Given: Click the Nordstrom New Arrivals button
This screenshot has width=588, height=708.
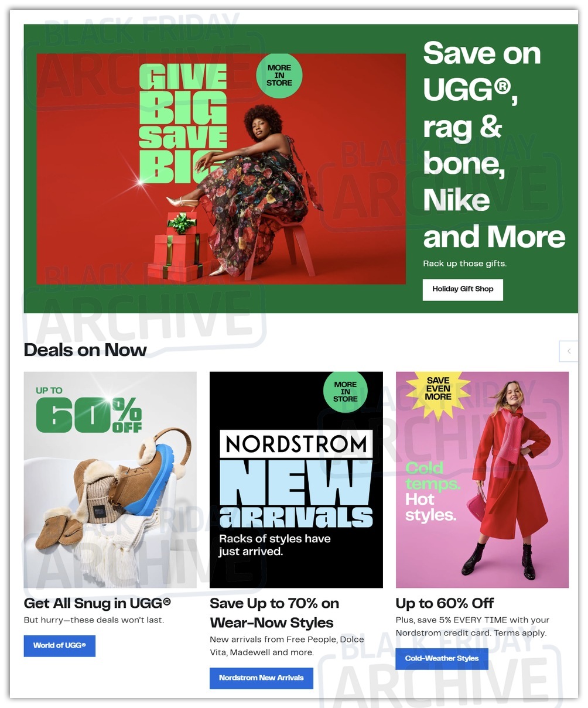Looking at the screenshot, I should coord(261,678).
